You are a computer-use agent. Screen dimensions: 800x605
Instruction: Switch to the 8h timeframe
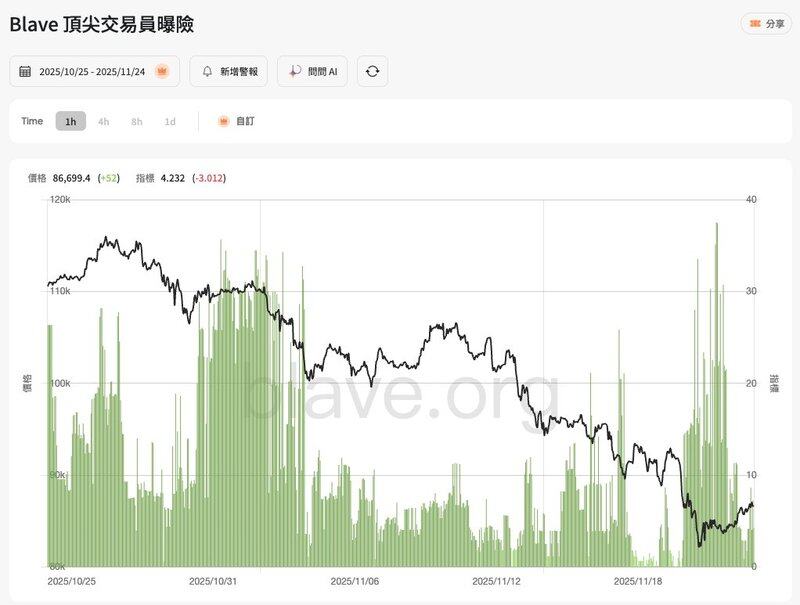click(x=136, y=121)
